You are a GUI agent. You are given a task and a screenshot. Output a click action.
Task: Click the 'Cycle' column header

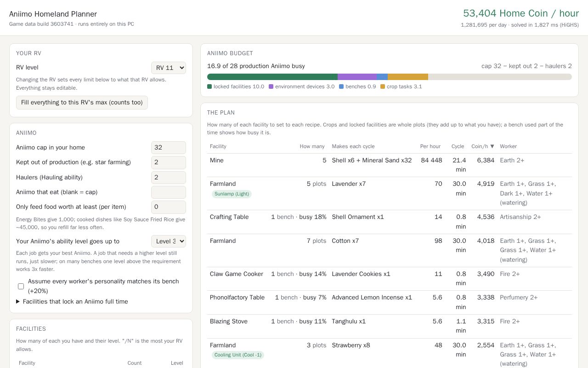coord(458,146)
